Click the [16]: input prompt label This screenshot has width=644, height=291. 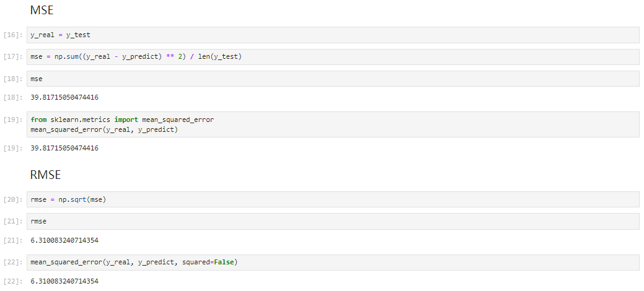coord(13,35)
